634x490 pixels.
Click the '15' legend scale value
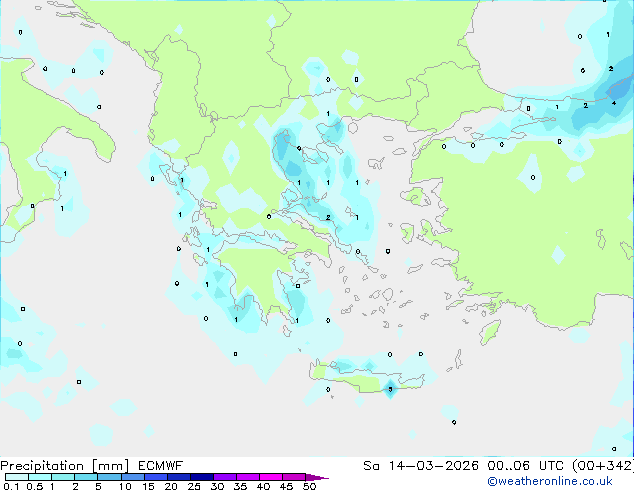148,486
